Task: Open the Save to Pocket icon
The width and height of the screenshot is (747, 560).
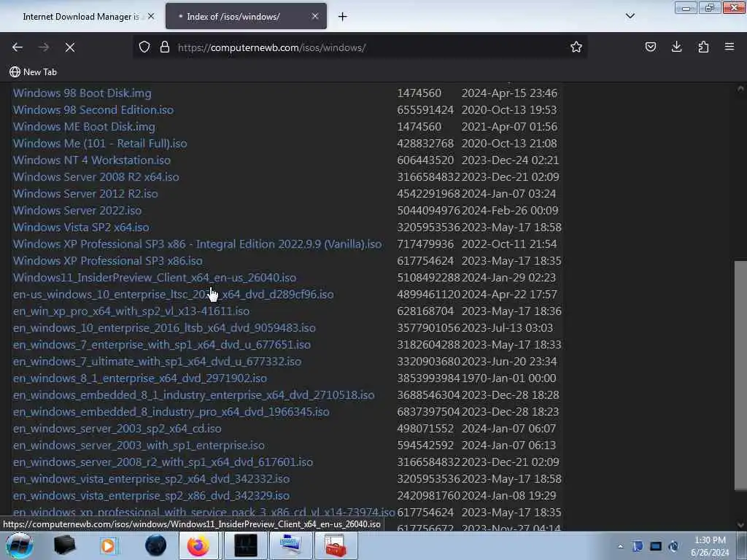Action: pos(650,47)
